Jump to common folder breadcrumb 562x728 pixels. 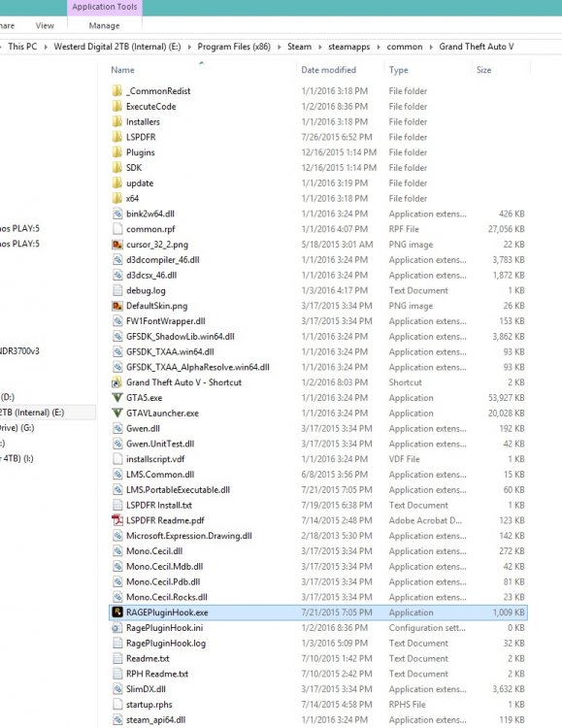pyautogui.click(x=405, y=47)
